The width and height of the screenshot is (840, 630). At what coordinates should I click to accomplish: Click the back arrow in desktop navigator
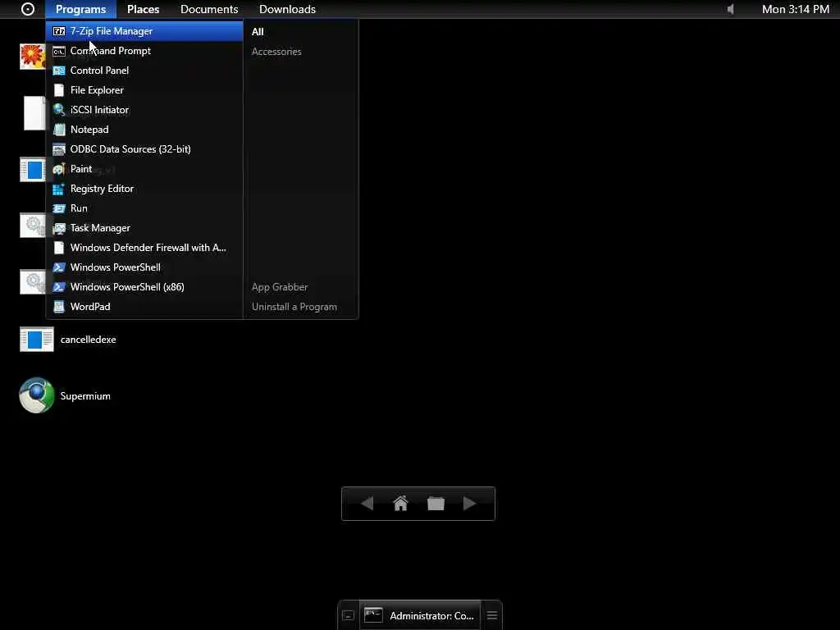coord(367,504)
